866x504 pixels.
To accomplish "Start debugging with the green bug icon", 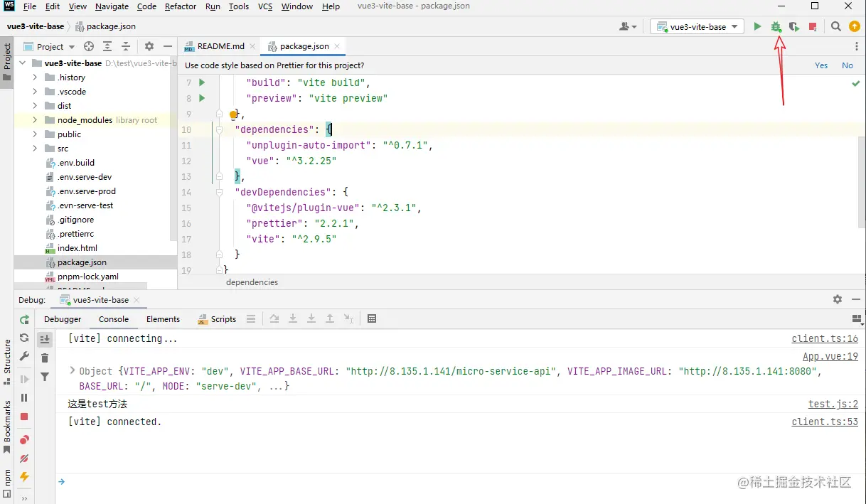I will point(776,26).
